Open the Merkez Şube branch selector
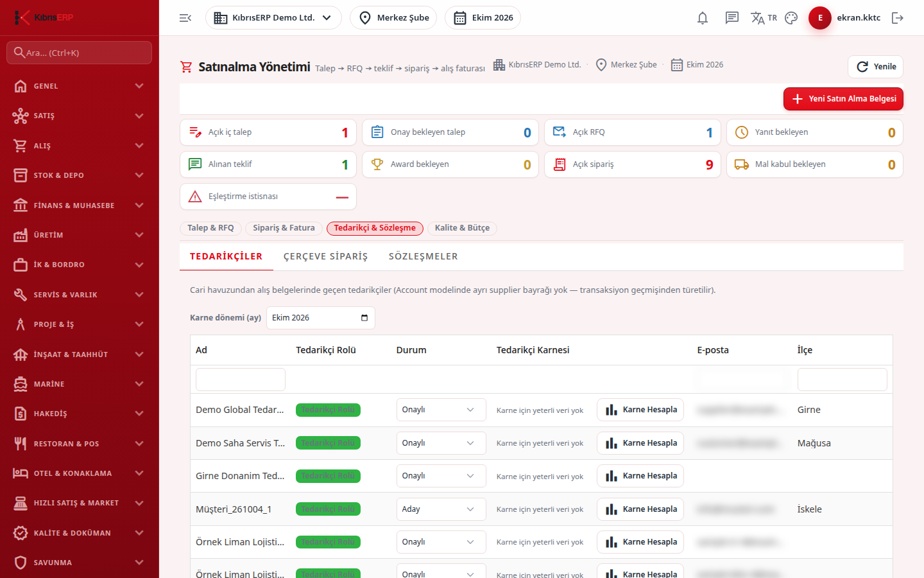924x578 pixels. pyautogui.click(x=393, y=18)
